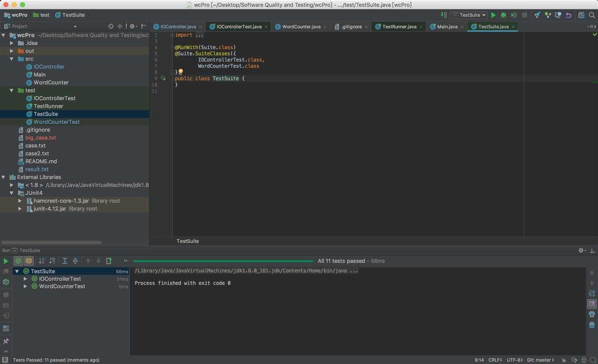Image resolution: width=598 pixels, height=364 pixels.
Task: Collapse all test results icon
Action: click(x=75, y=261)
